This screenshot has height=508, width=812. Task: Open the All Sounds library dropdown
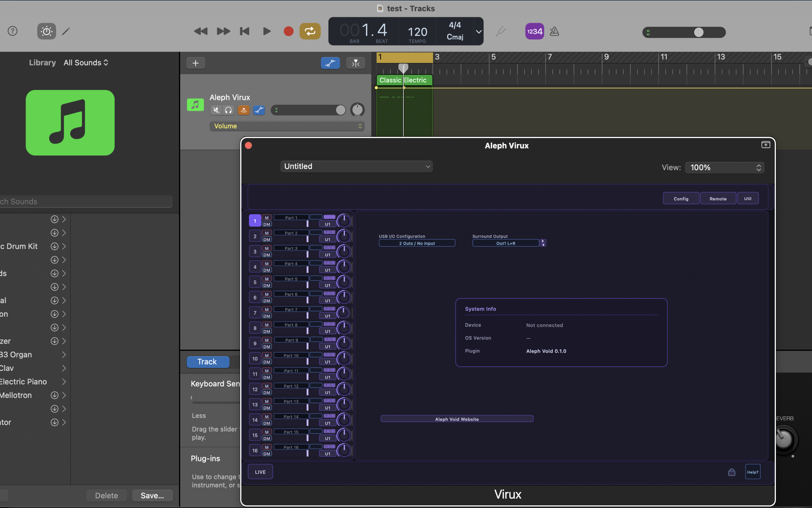pos(86,62)
